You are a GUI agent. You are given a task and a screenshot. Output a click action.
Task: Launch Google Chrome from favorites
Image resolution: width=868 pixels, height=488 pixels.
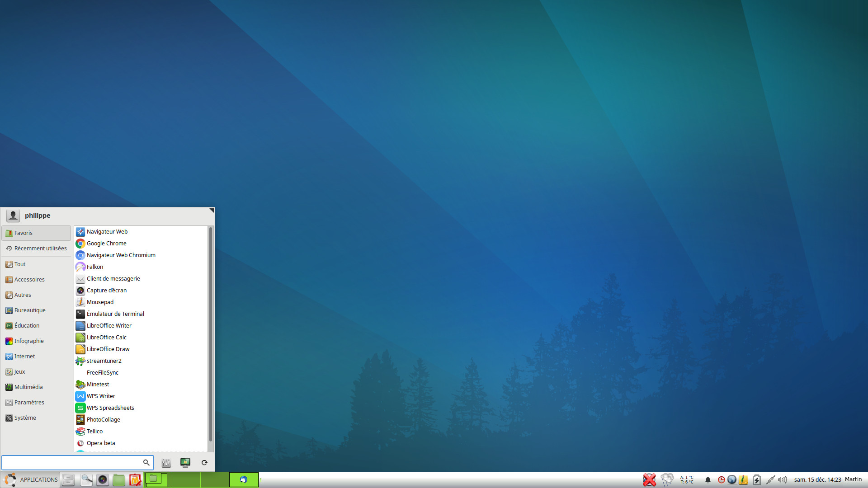(106, 244)
